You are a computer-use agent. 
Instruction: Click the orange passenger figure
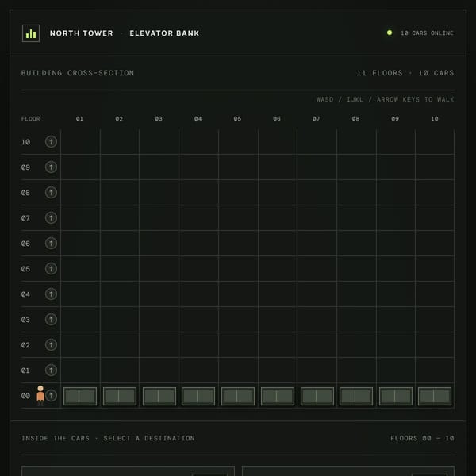coord(40,395)
